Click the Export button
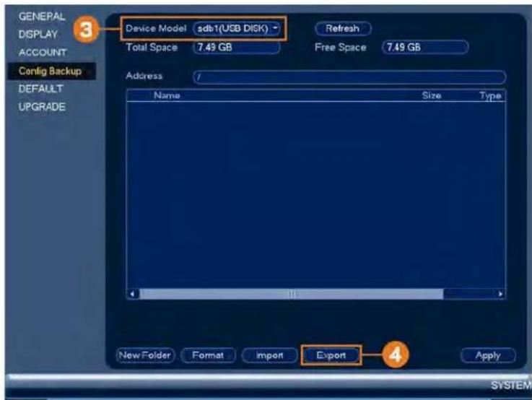This screenshot has height=400, width=532. [x=331, y=355]
